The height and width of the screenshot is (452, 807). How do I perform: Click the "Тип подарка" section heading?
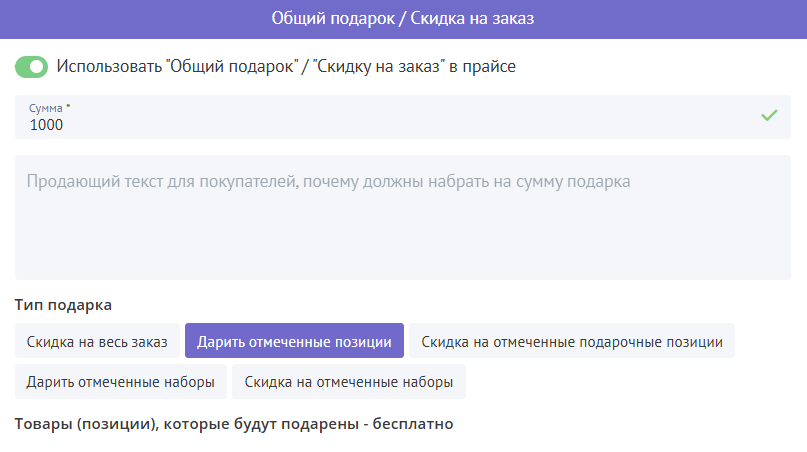[x=63, y=304]
